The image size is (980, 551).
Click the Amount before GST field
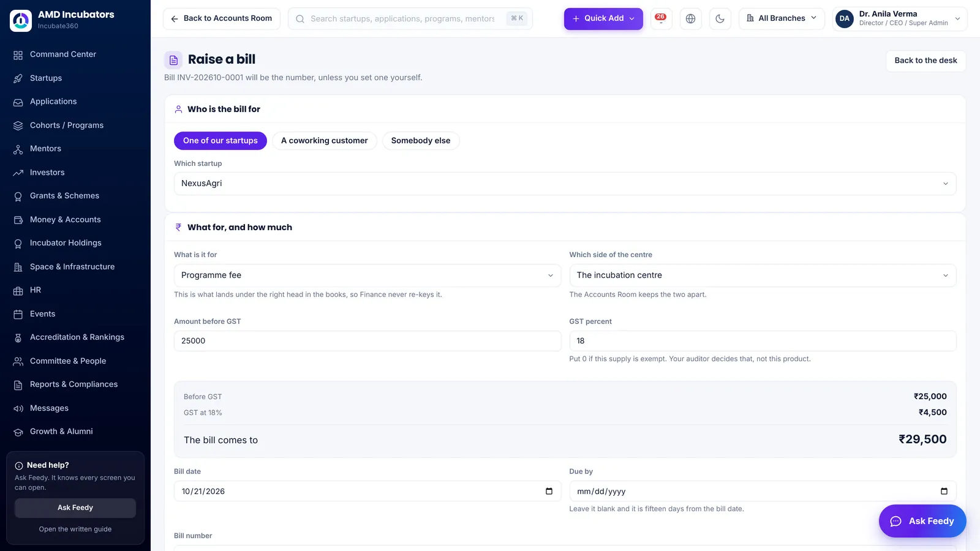point(367,341)
